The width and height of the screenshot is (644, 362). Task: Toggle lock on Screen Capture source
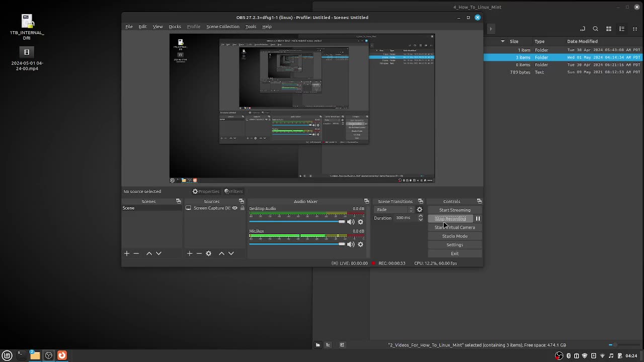pyautogui.click(x=242, y=208)
